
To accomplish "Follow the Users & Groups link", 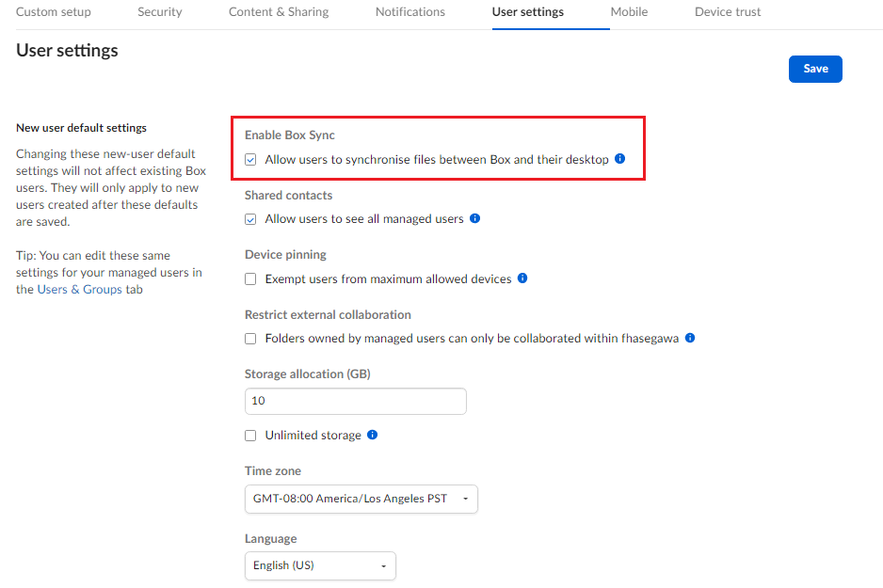I will 80,290.
